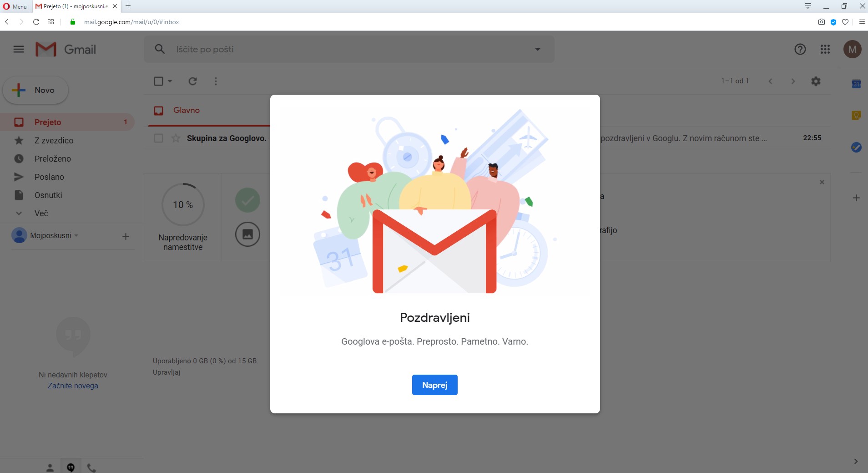
Task: Click the refresh inbox icon
Action: click(x=193, y=81)
